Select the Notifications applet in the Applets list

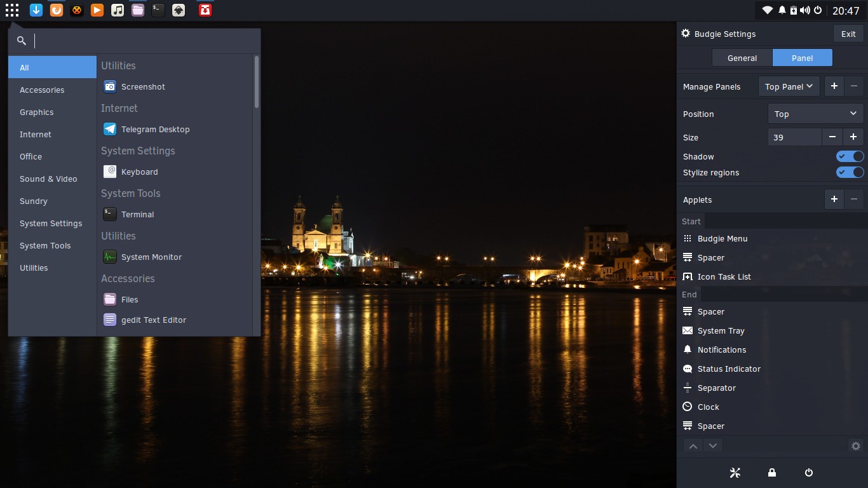pyautogui.click(x=722, y=349)
